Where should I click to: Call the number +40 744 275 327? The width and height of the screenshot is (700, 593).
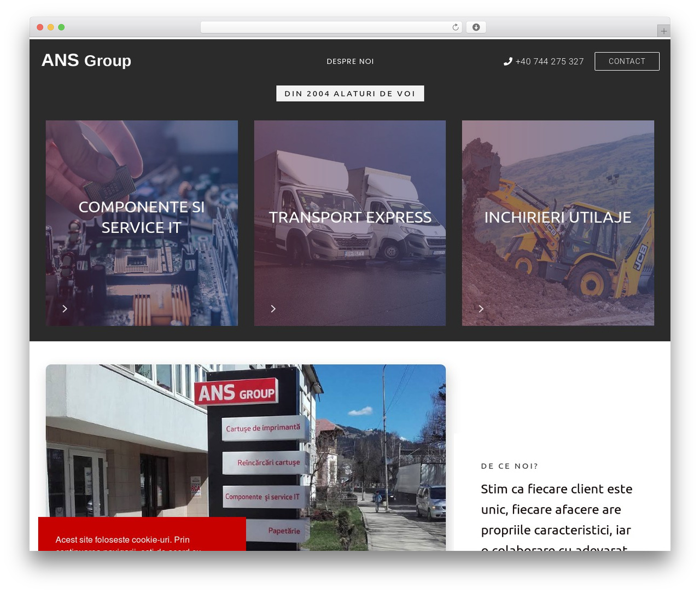coord(549,61)
